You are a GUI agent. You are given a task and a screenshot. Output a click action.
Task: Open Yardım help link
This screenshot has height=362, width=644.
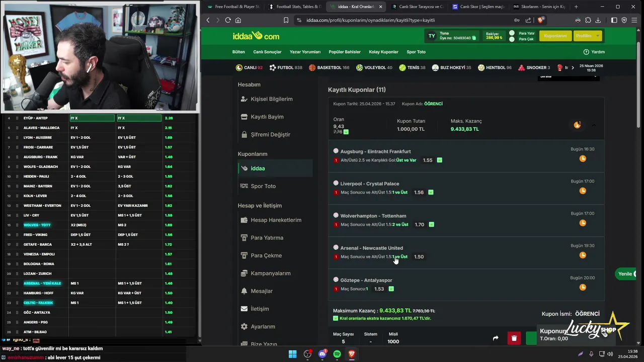[x=594, y=52]
